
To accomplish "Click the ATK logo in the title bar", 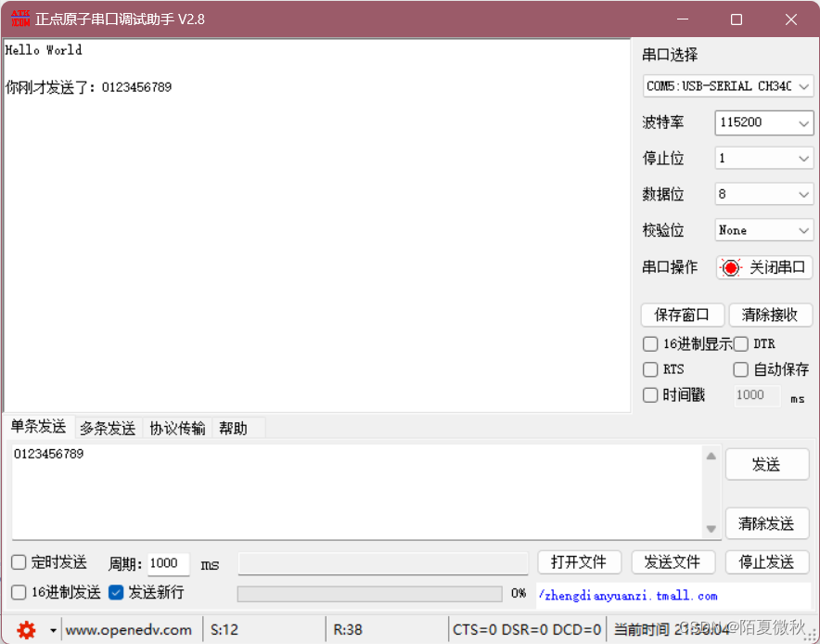I will (19, 19).
